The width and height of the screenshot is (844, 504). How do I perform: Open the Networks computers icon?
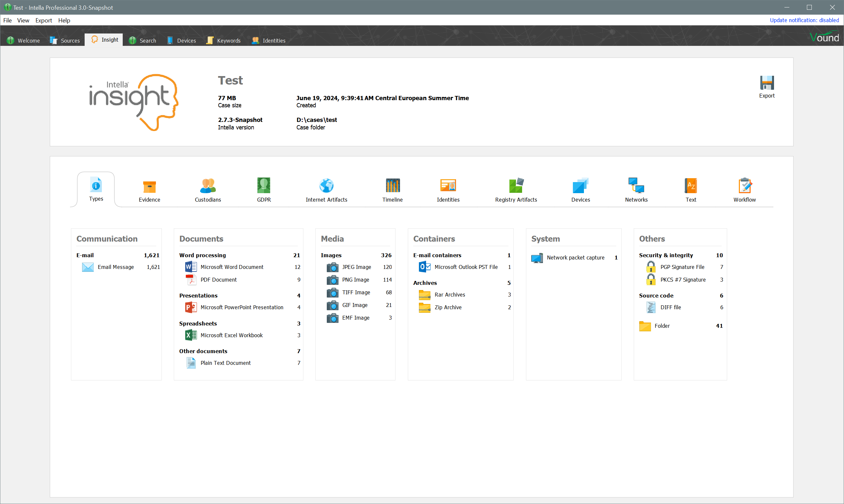(x=636, y=186)
